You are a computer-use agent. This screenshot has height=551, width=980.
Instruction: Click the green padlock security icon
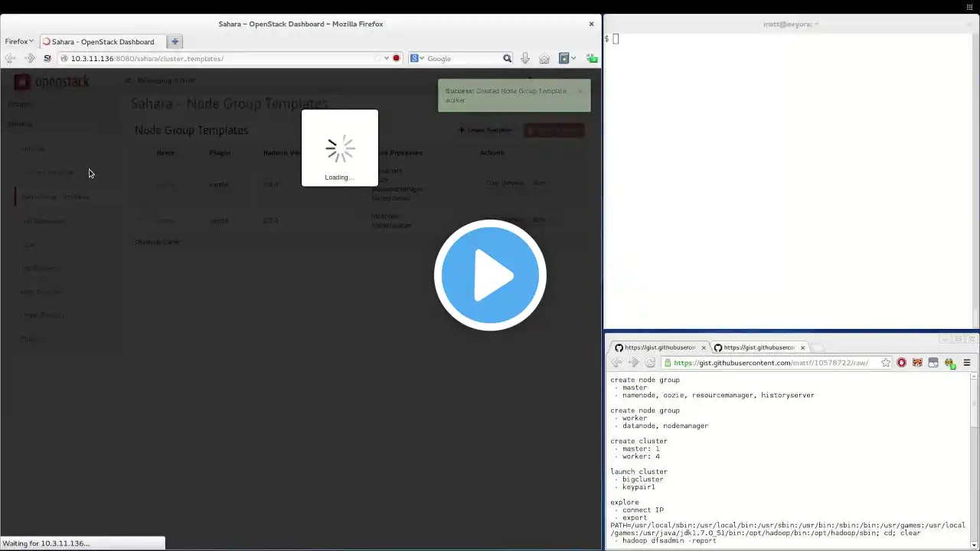(668, 363)
